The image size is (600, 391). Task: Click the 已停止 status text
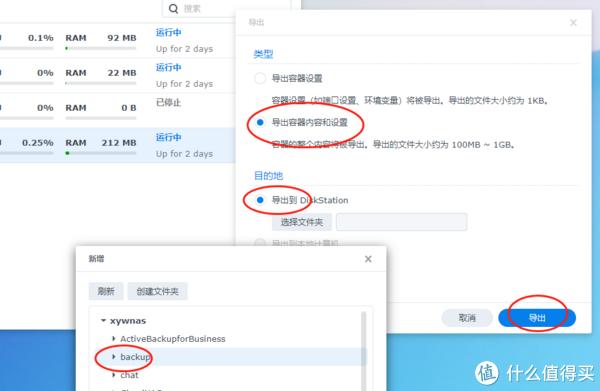tap(168, 103)
